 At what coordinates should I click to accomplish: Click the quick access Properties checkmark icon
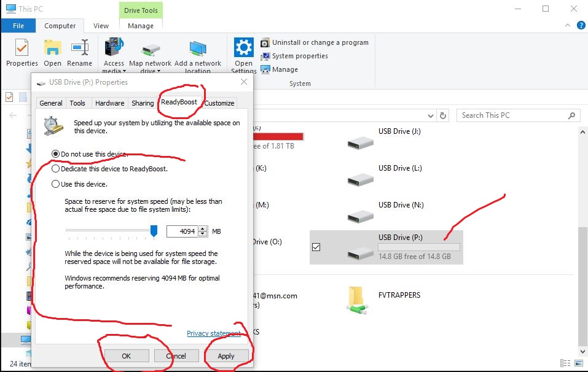[x=9, y=97]
